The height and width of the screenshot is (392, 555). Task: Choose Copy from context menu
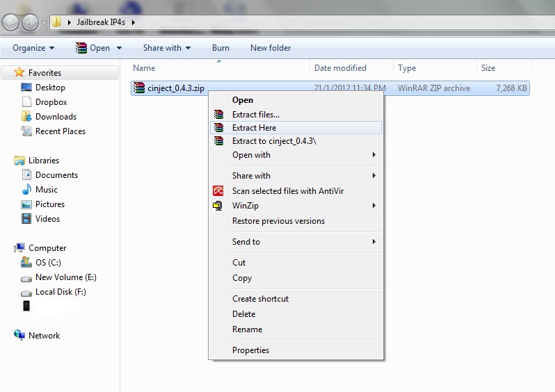(296, 278)
